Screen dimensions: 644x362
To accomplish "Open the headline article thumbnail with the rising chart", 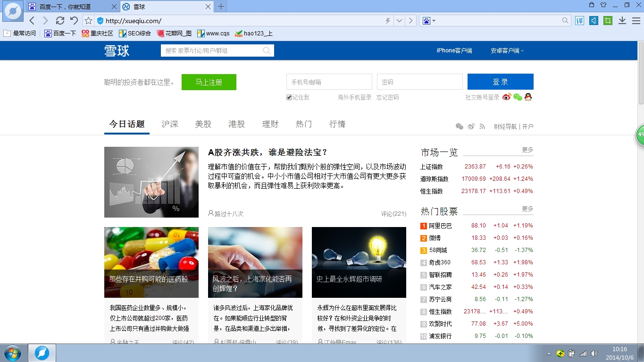I will [x=151, y=182].
